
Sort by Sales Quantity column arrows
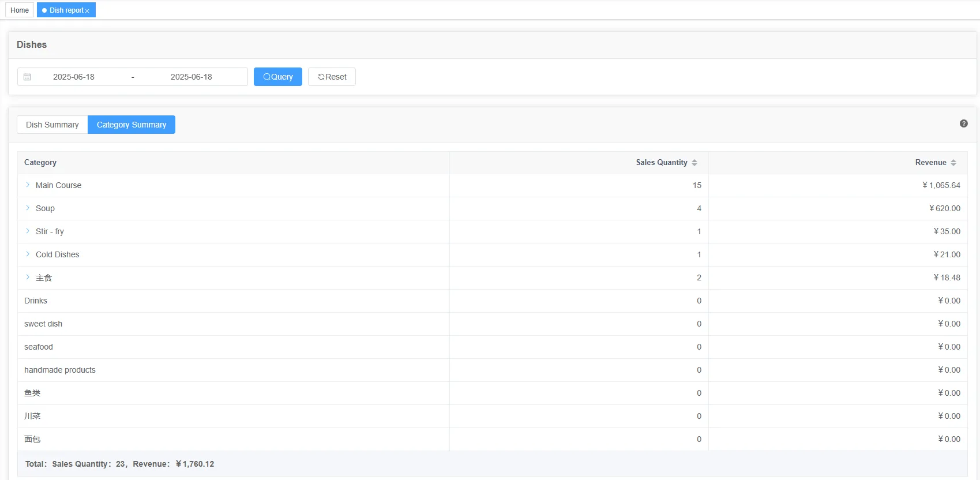(x=694, y=163)
